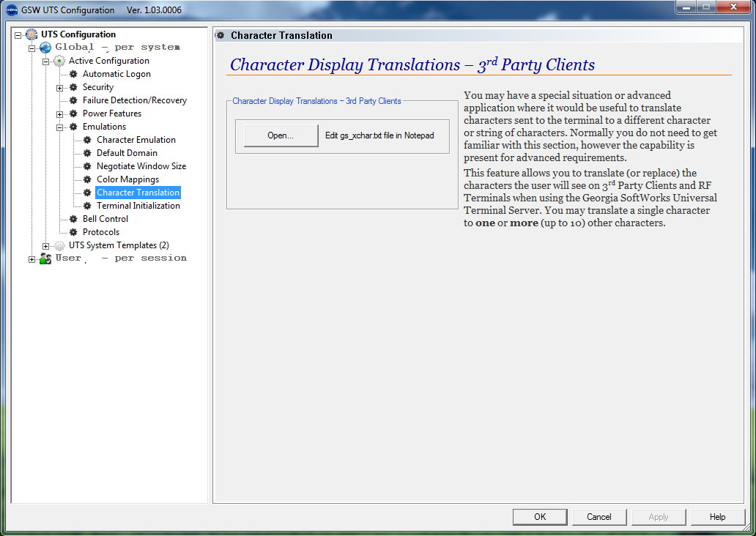Confirm with the OK button
This screenshot has width=756, height=536.
[540, 517]
